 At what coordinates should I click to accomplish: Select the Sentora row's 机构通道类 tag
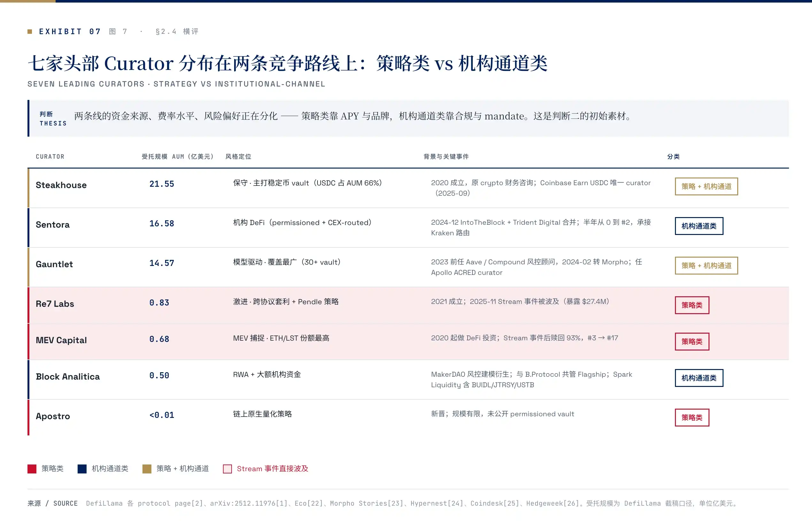(699, 226)
